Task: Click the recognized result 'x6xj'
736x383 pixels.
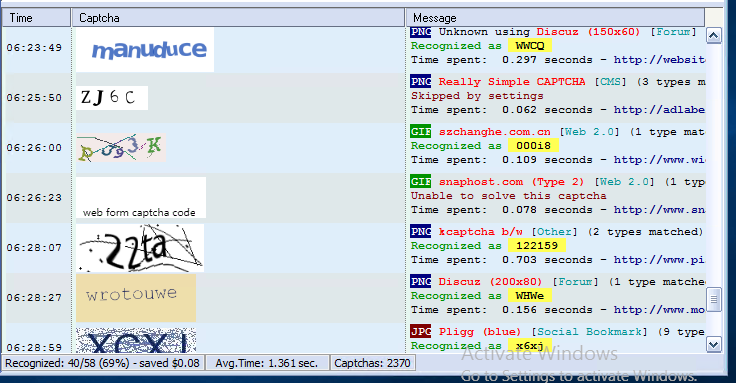Action: 530,346
